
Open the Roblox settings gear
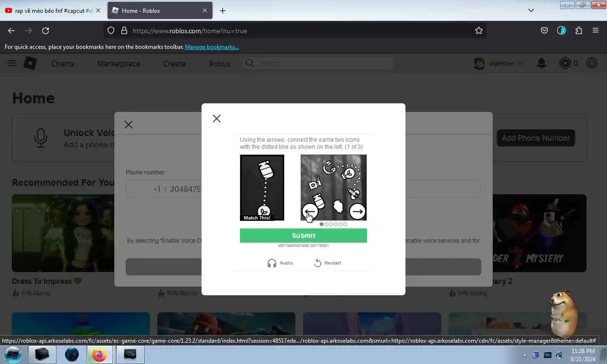(x=592, y=63)
